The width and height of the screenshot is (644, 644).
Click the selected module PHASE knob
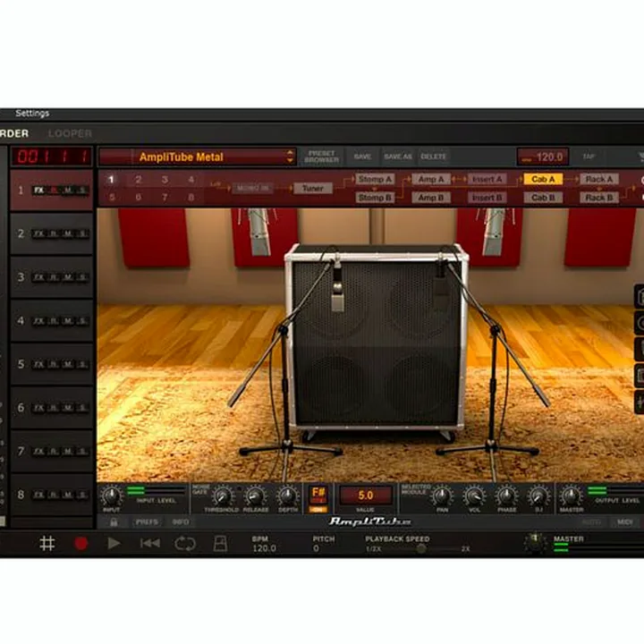tap(507, 496)
